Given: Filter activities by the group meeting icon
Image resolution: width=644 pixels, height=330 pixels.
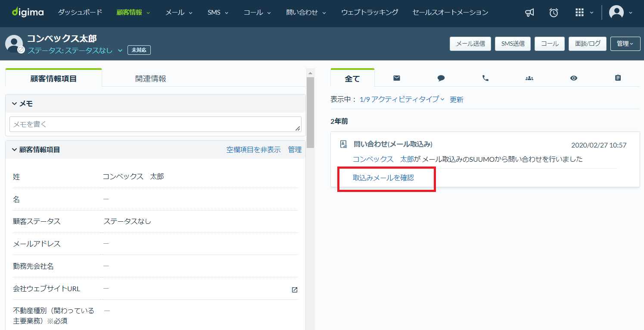Looking at the screenshot, I should coord(529,78).
